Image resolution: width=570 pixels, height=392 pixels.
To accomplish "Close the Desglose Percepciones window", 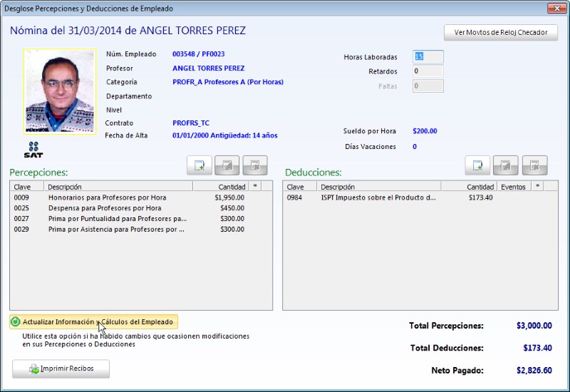I will click(x=556, y=8).
